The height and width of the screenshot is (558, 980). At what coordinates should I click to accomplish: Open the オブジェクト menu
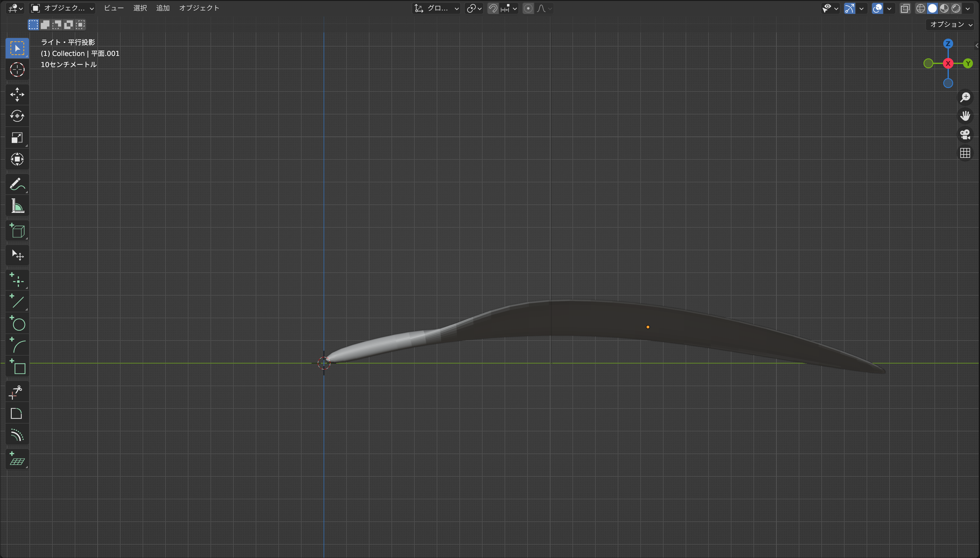tap(199, 8)
